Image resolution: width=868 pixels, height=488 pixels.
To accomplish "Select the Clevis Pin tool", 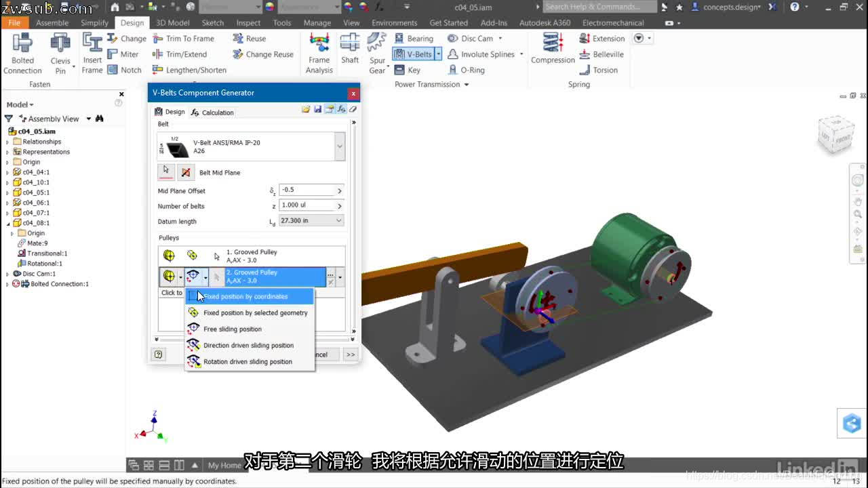I will 60,54.
